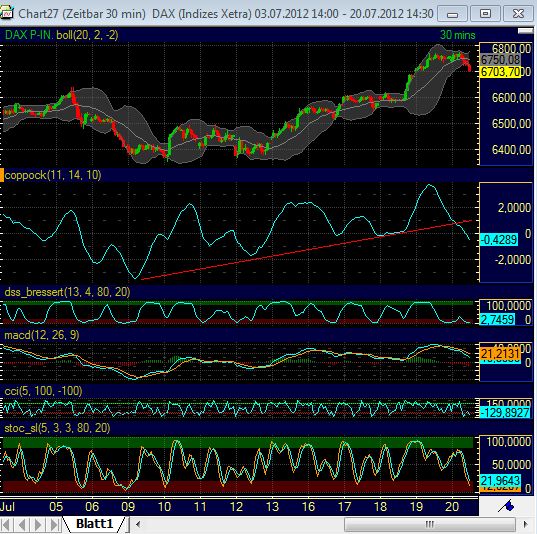Select the boll(20, 2, -2) indicator label
Viewport: 537px width, 534px height.
coord(87,35)
